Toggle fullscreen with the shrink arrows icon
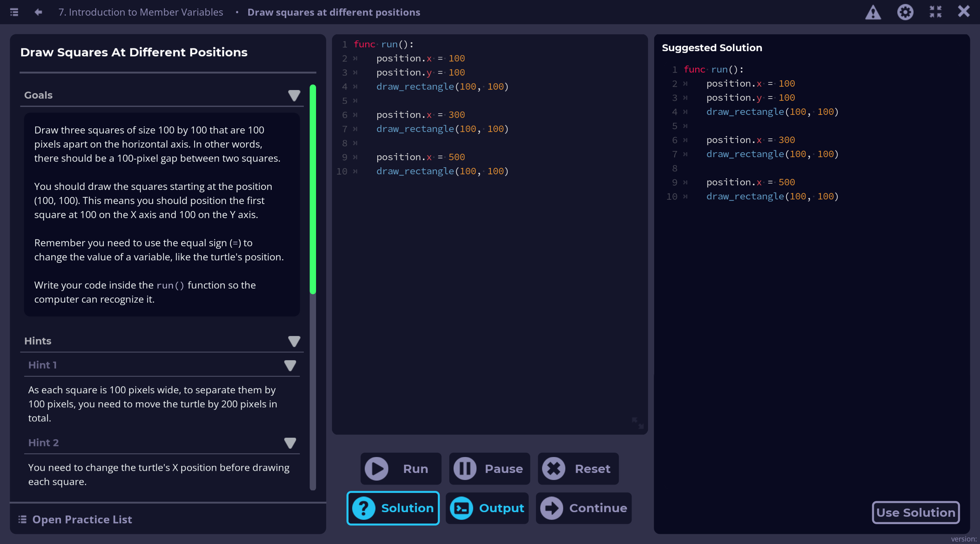980x544 pixels. 935,12
